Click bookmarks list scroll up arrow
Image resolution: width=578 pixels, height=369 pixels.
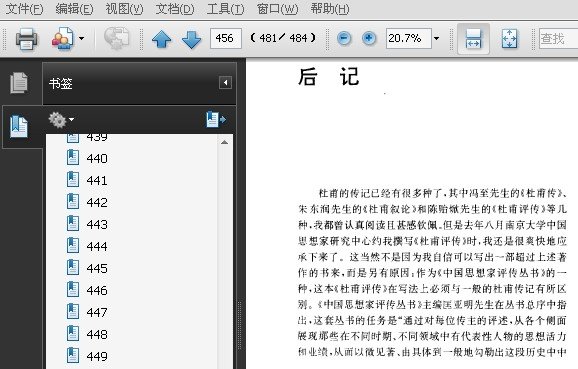click(224, 142)
